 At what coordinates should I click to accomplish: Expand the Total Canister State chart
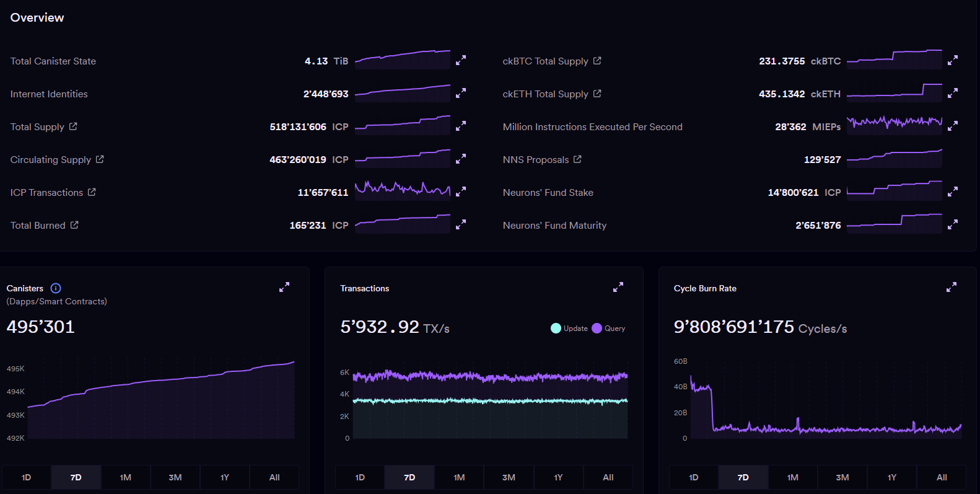coord(460,61)
